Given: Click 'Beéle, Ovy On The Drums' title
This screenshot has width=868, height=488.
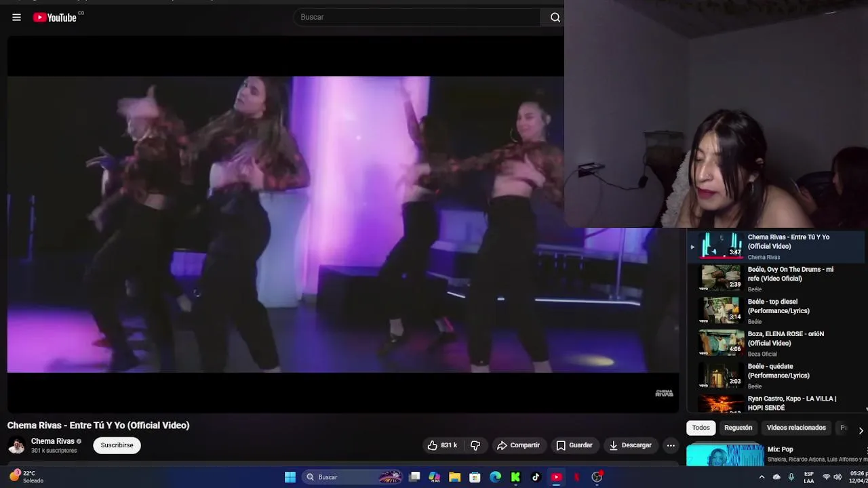Looking at the screenshot, I should point(791,274).
